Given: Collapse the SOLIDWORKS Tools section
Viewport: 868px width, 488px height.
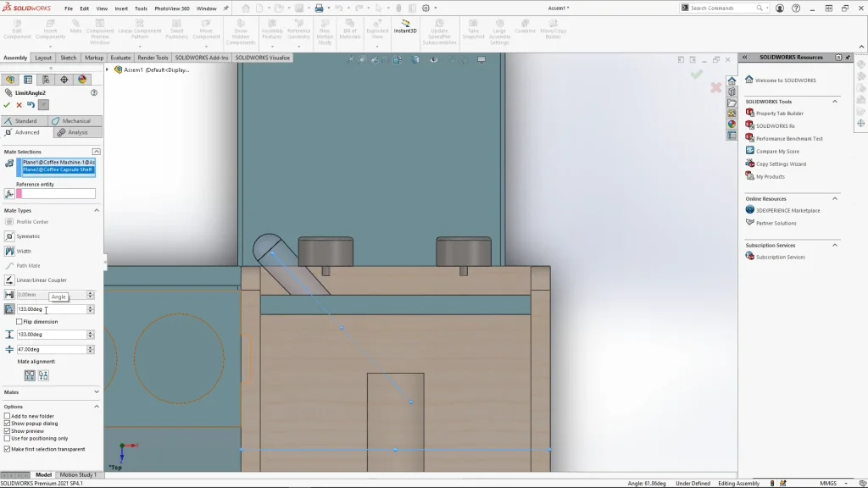Looking at the screenshot, I should pos(834,102).
